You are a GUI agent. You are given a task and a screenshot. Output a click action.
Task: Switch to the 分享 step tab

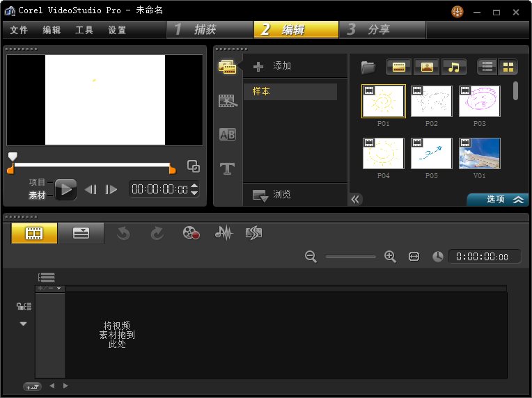381,29
